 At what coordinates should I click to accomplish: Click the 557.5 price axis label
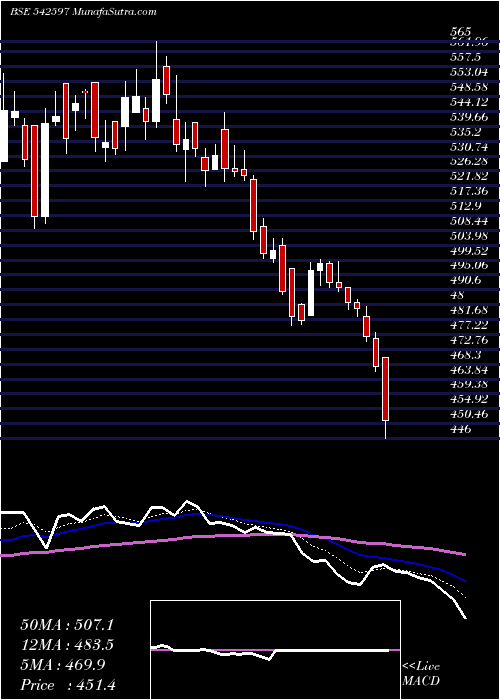click(467, 58)
